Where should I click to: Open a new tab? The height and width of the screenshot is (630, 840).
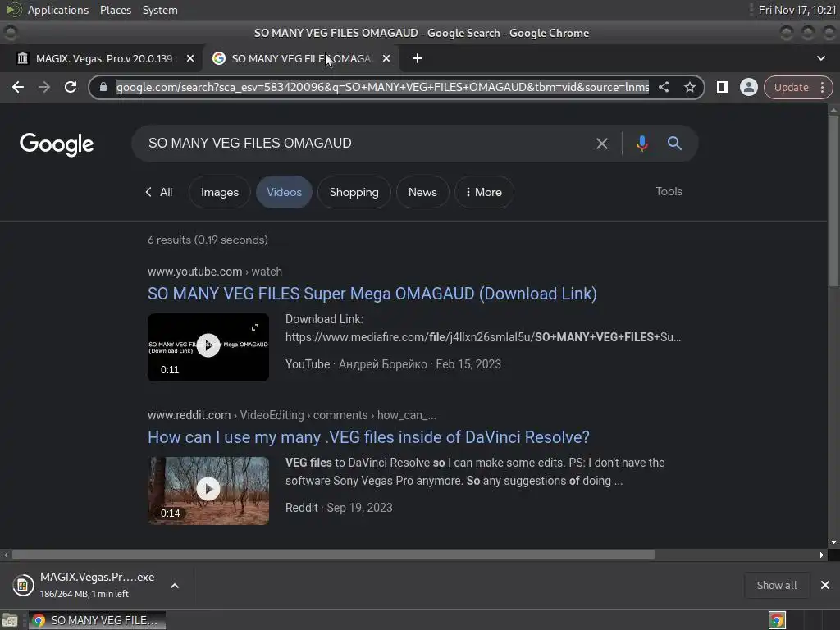(418, 58)
